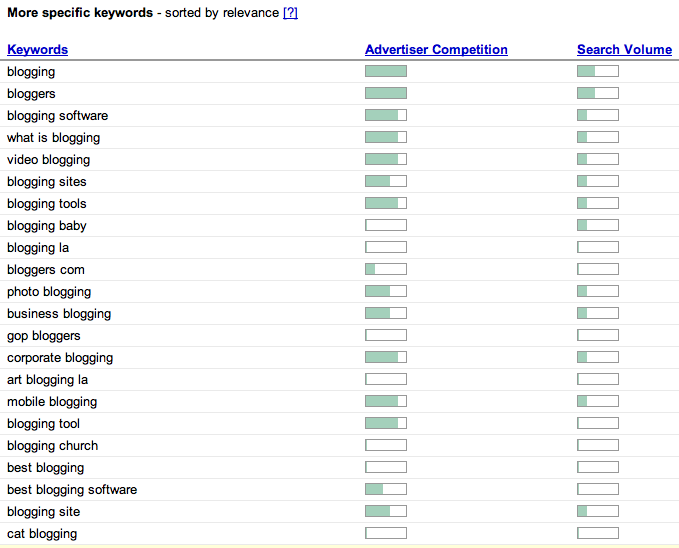Click keyword 'blogging church'
This screenshot has width=679, height=548.
(x=52, y=446)
